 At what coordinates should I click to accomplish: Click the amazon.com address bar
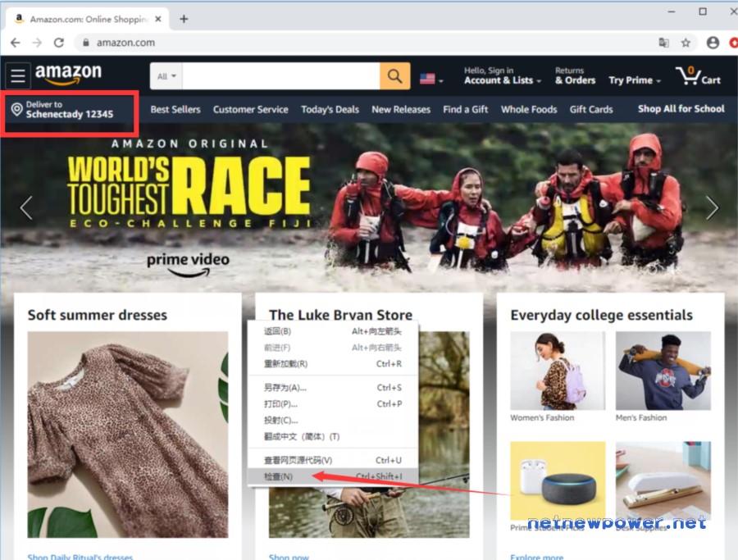367,43
